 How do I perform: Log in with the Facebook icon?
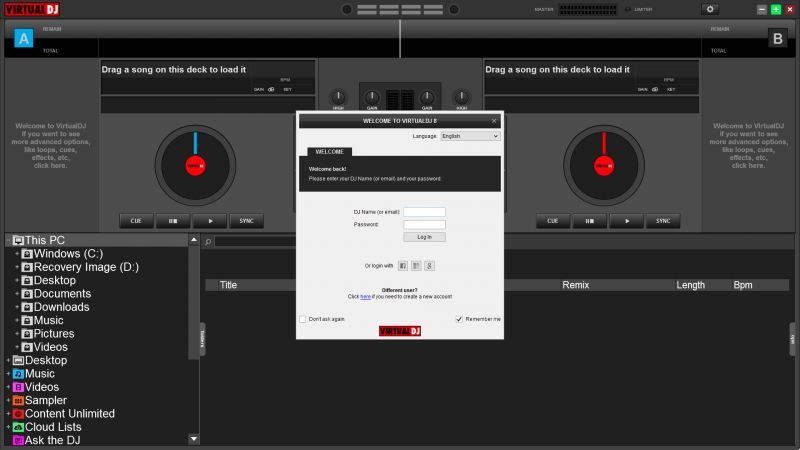coord(403,266)
